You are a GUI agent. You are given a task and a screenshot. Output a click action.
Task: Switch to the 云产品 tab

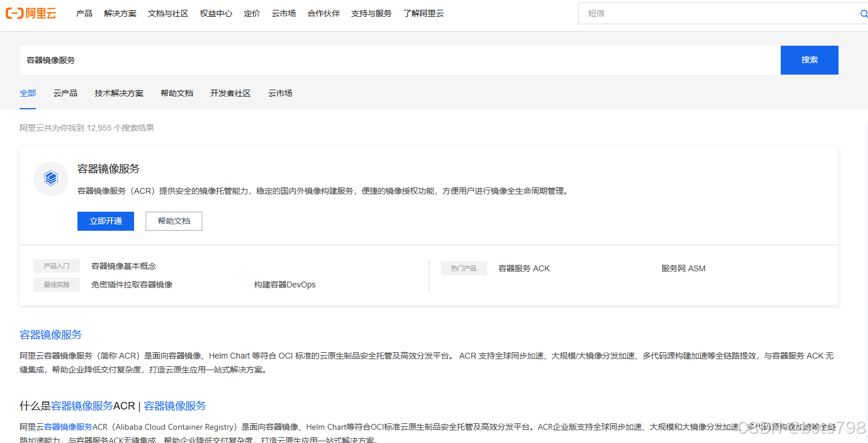click(65, 93)
